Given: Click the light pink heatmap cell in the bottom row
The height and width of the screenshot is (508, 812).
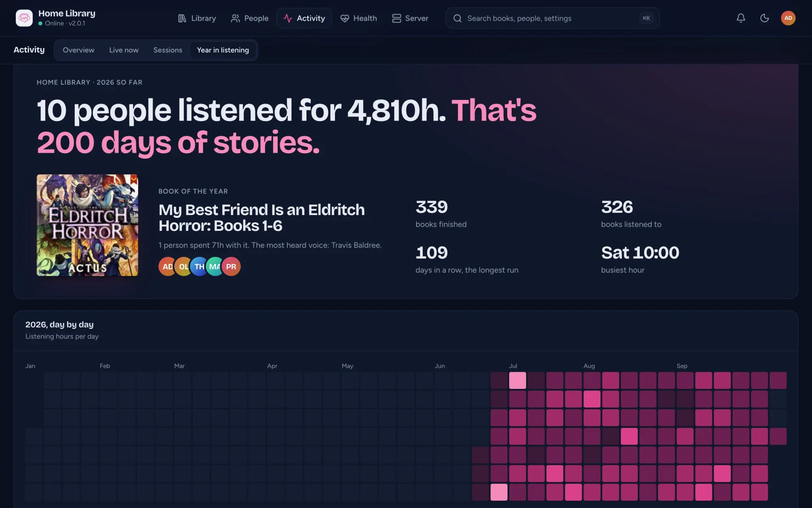Looking at the screenshot, I should [499, 492].
